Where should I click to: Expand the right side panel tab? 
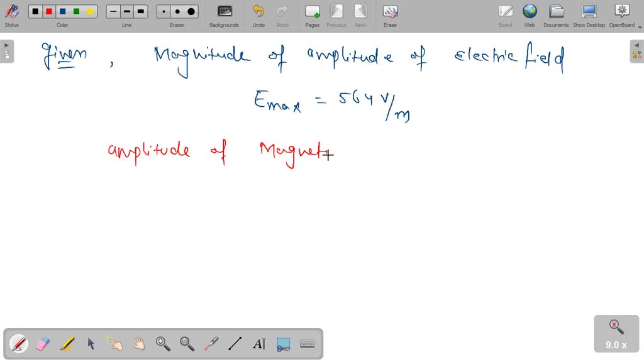(x=636, y=52)
